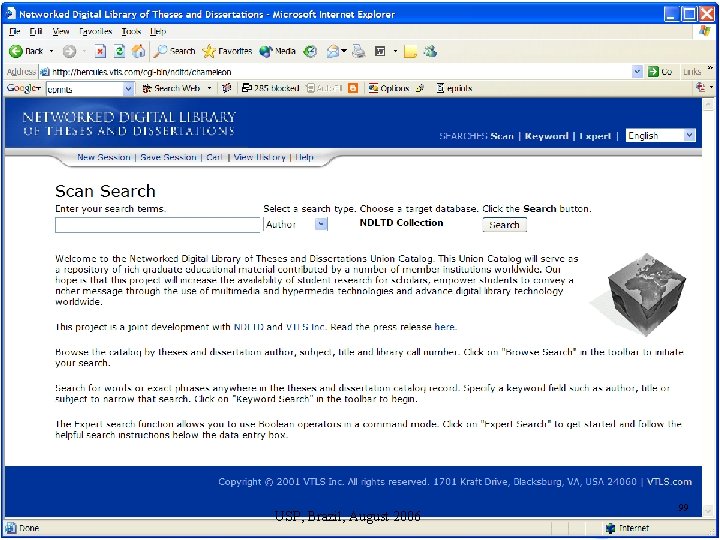The image size is (720, 540).
Task: Click the Google toolbar logo menu
Action: [x=23, y=88]
